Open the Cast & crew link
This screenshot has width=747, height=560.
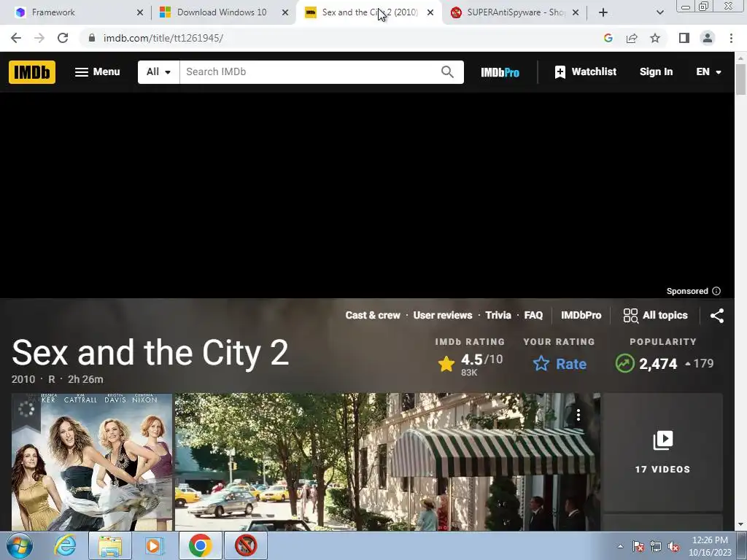373,315
